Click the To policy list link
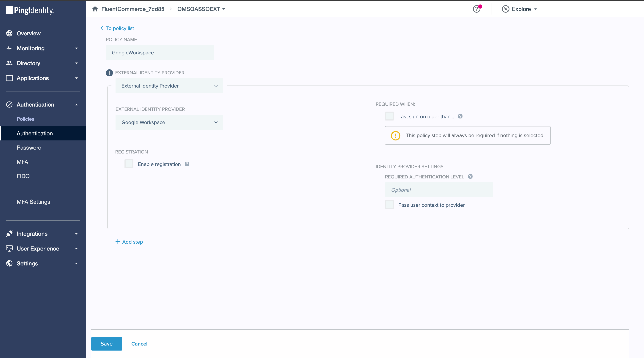 point(120,28)
